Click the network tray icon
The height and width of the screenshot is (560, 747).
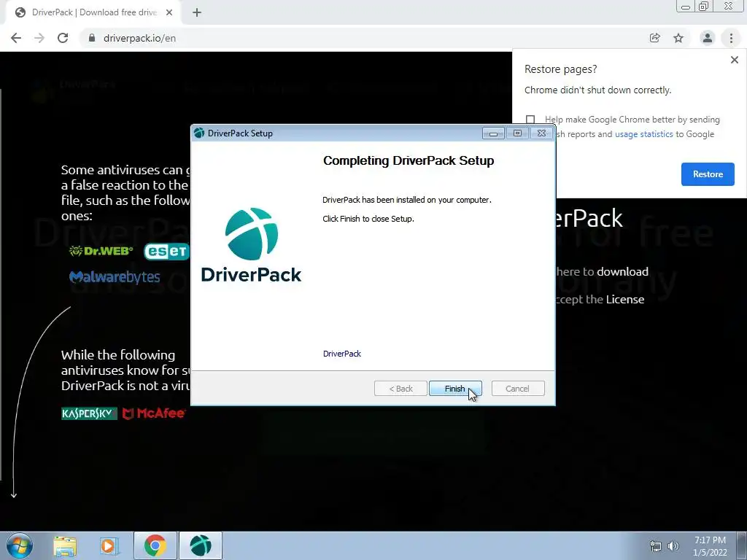[x=656, y=546]
